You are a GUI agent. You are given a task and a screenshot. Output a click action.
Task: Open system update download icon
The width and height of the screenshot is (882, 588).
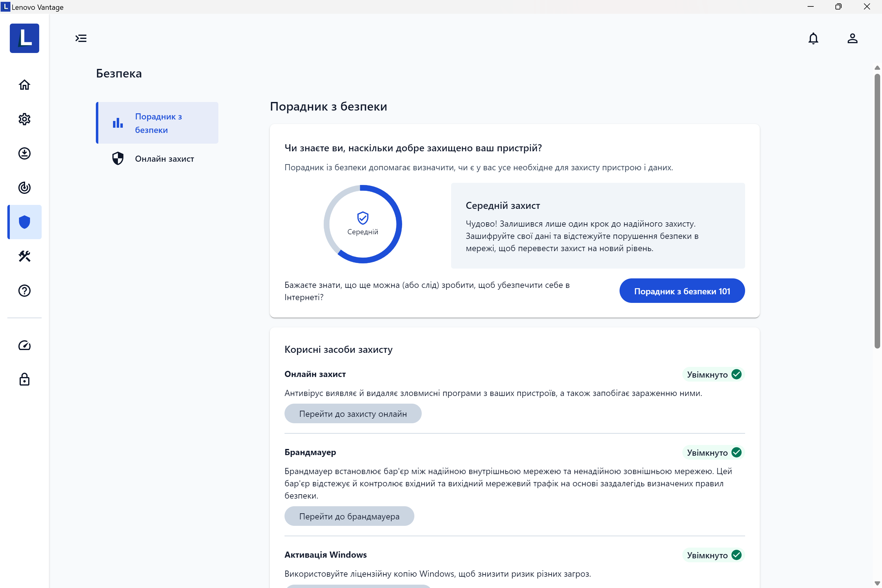coord(24,153)
